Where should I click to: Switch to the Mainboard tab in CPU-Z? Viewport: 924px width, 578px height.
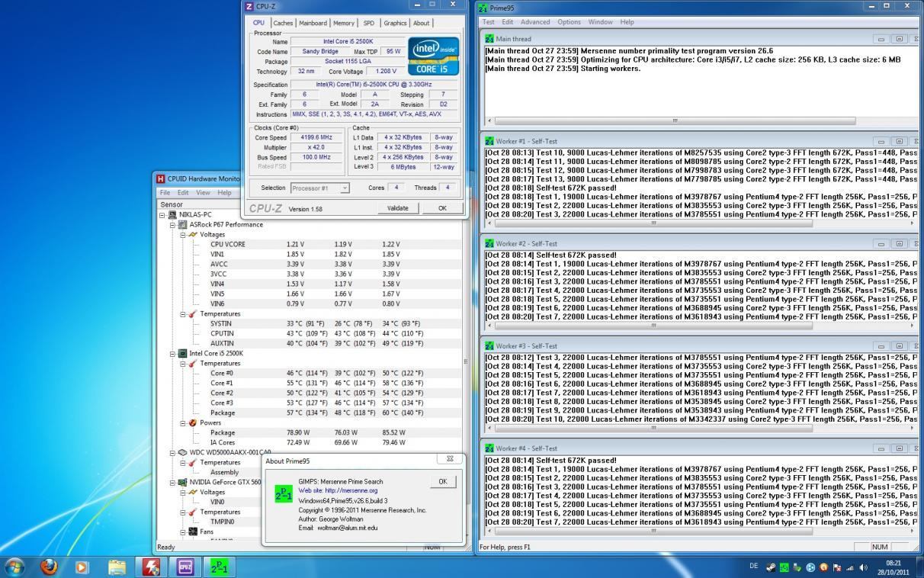point(313,23)
